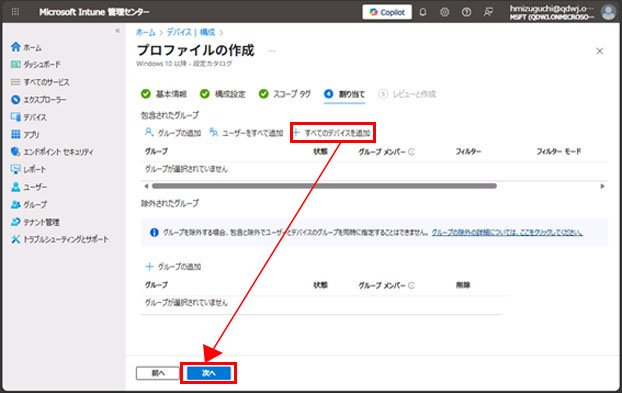622x393 pixels.
Task: Open the notifications bell
Action: [423, 12]
